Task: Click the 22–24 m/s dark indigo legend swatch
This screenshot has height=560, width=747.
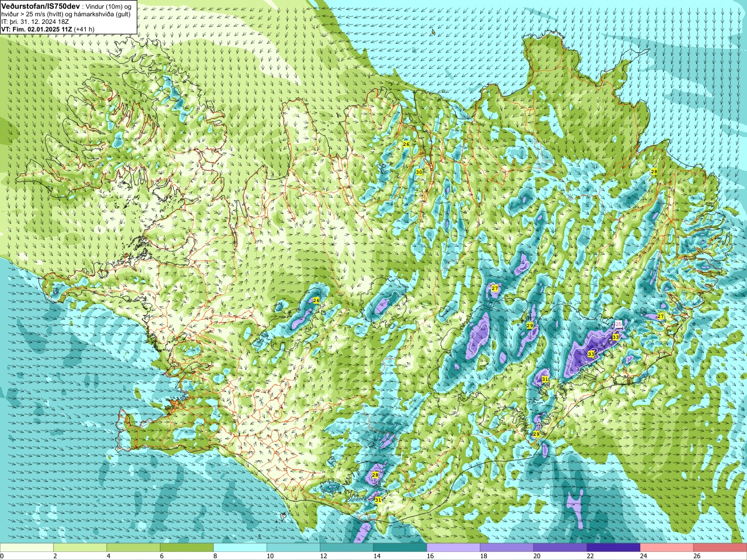Action: pos(614,548)
